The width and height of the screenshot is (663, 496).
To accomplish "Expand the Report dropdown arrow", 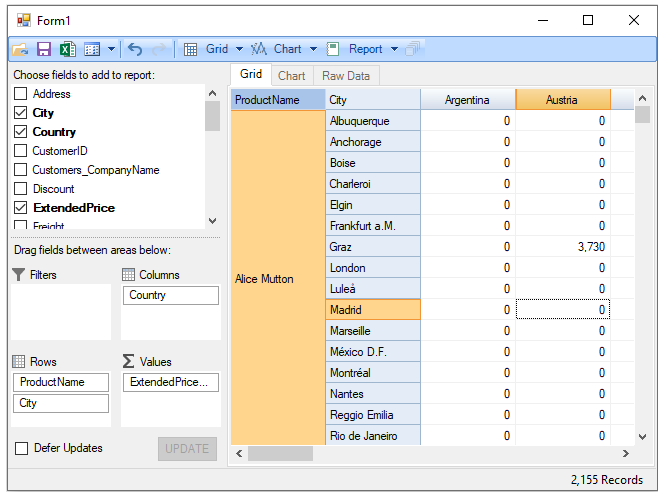I will click(x=394, y=49).
